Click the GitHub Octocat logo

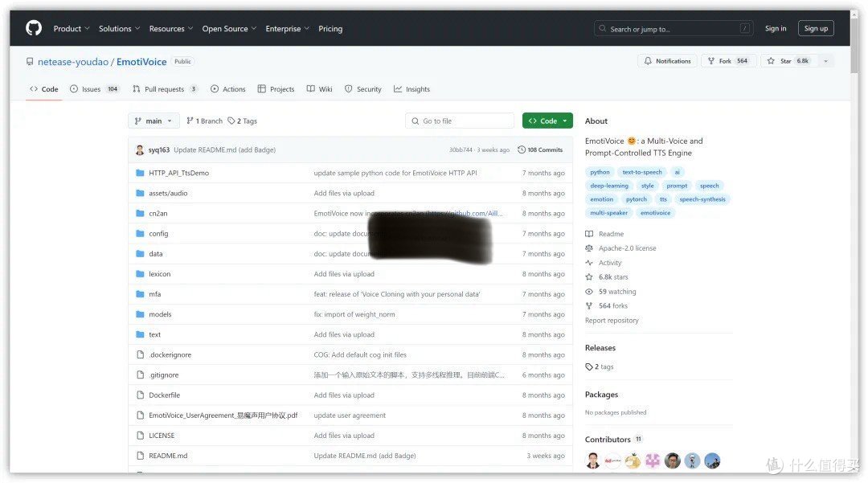pos(32,27)
